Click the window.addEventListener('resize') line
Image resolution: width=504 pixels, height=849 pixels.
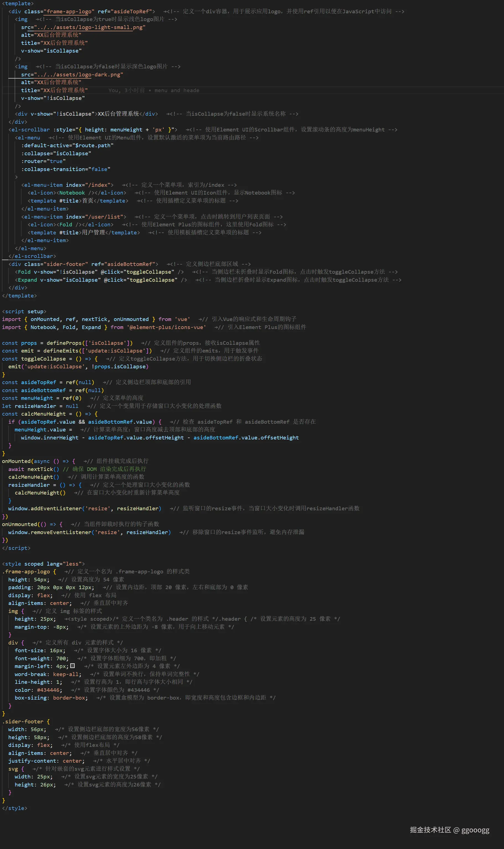pyautogui.click(x=85, y=509)
